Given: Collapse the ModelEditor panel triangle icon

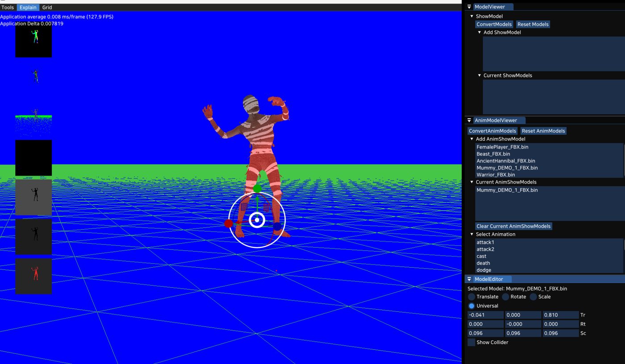Looking at the screenshot, I should click(x=469, y=279).
